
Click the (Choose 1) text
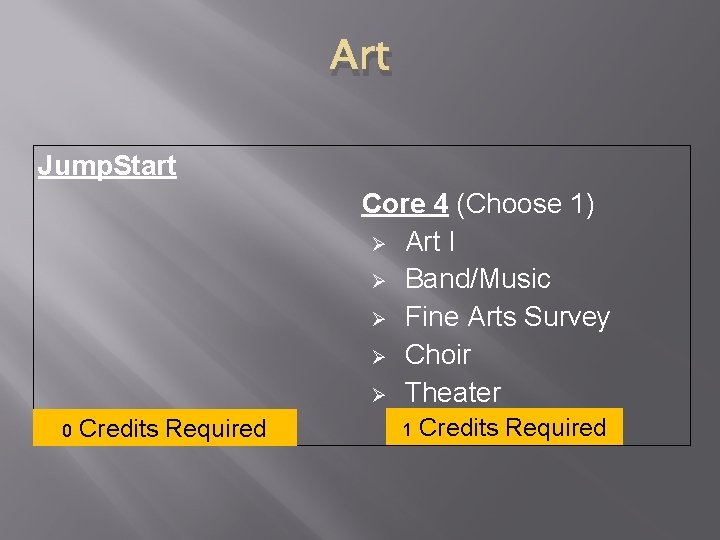(525, 203)
